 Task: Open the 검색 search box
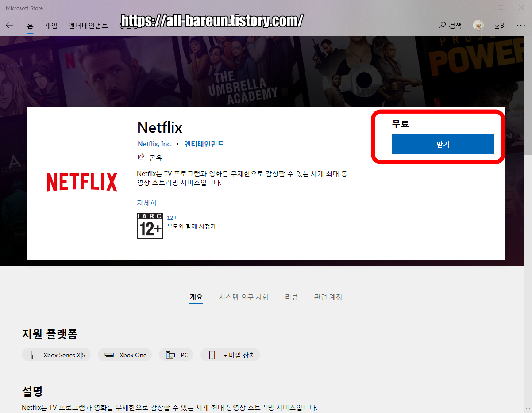click(450, 25)
